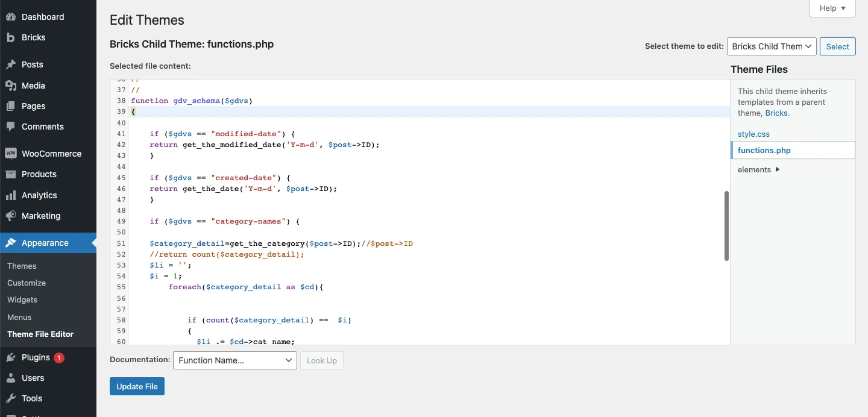868x417 pixels.
Task: Click the Select button for theme
Action: [x=838, y=46]
